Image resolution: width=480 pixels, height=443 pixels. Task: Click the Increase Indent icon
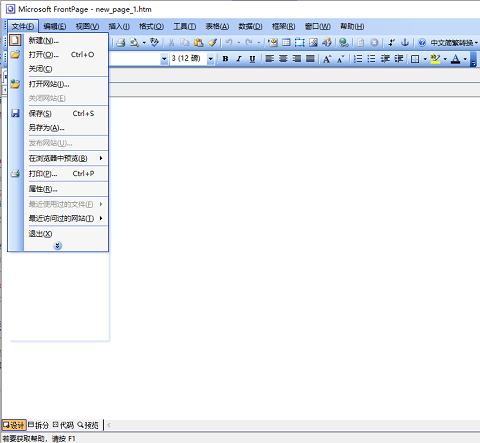399,59
